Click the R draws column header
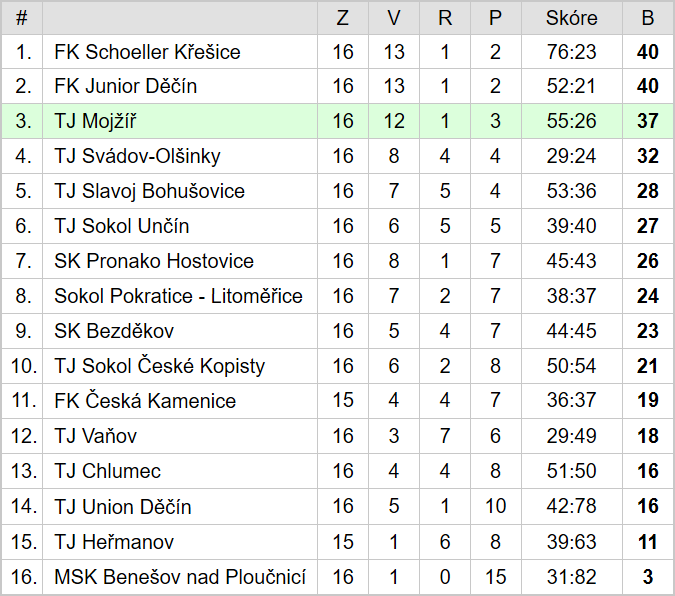675x596 pixels. click(445, 18)
